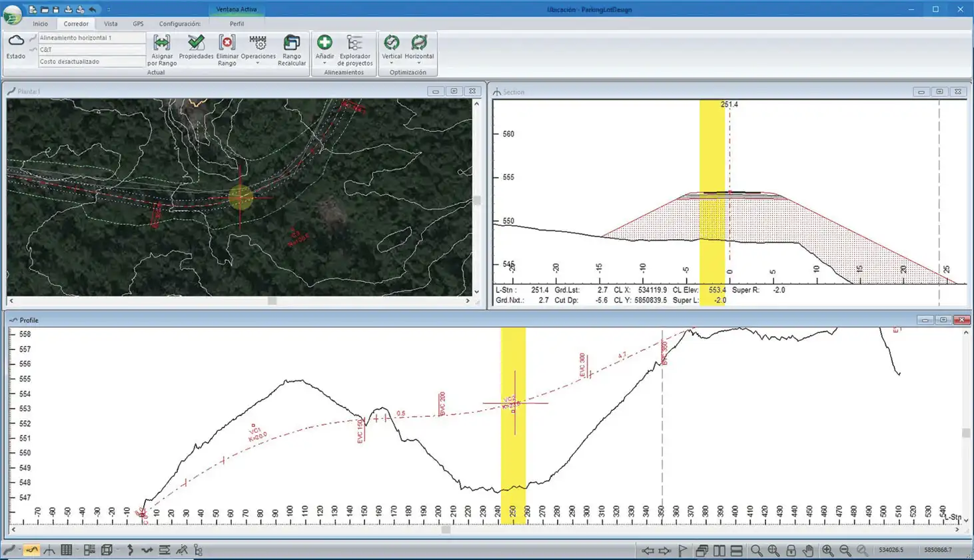This screenshot has height=560, width=974.
Task: Open the Inicio ribbon tab
Action: click(x=41, y=23)
